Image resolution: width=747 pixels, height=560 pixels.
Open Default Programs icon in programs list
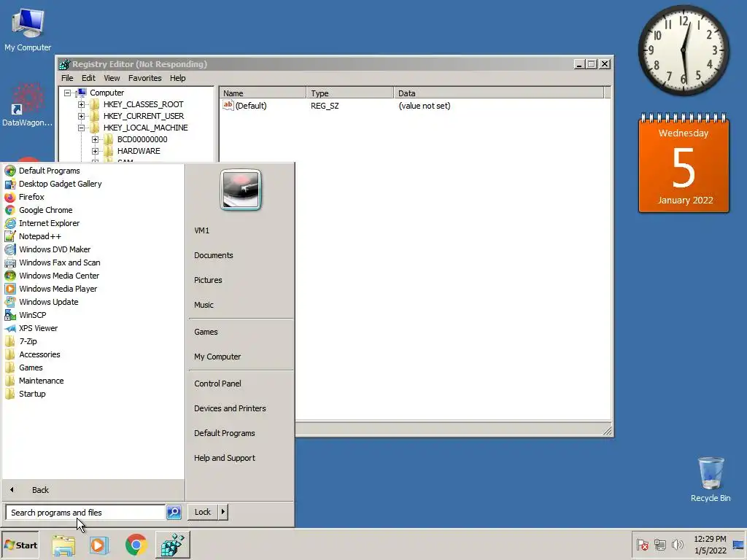tap(10, 171)
